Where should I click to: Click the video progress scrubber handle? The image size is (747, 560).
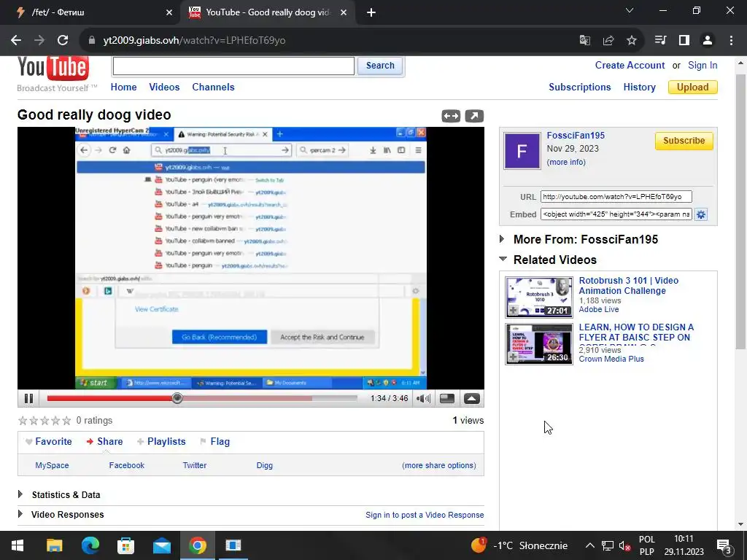[x=177, y=398]
